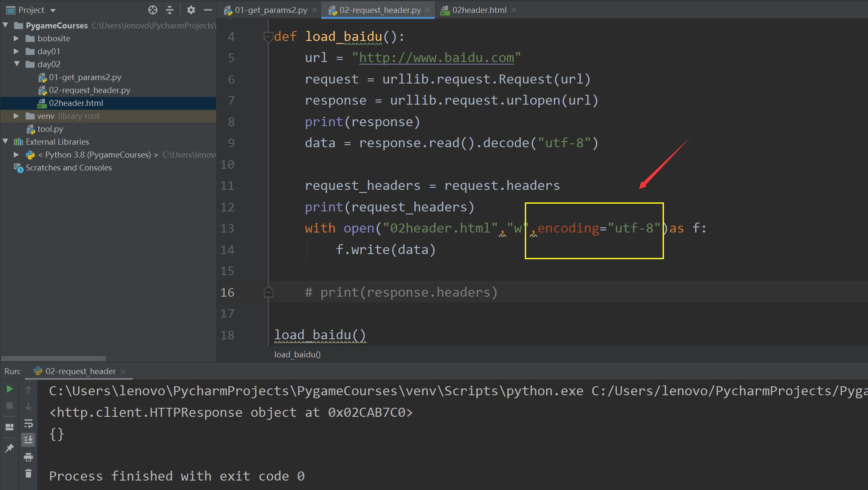868x490 pixels.
Task: Click locate file crosshair icon in Project panel
Action: (153, 10)
